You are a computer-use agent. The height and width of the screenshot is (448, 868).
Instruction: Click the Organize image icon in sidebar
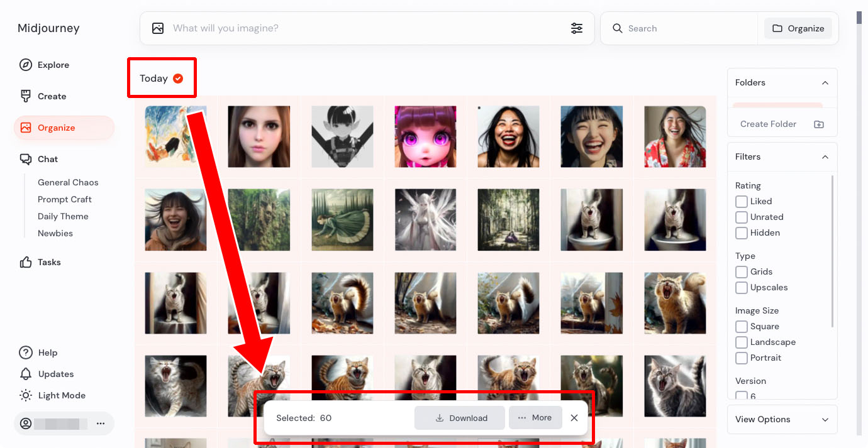tap(26, 128)
